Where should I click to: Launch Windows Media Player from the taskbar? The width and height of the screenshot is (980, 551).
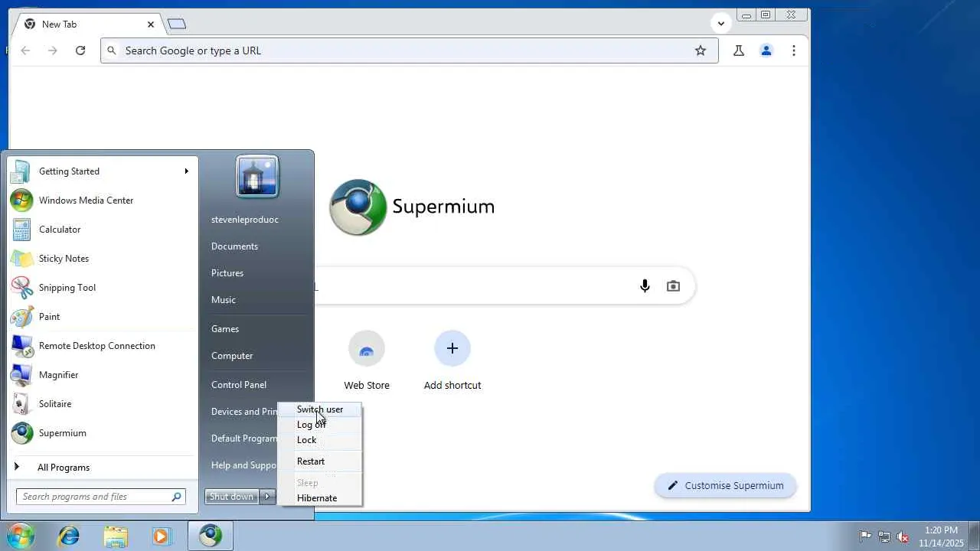(162, 536)
